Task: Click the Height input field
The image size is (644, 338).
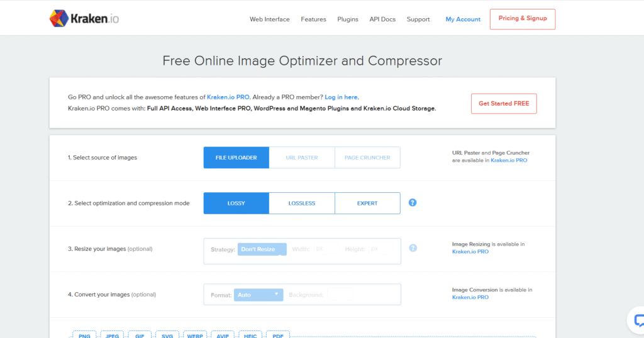Action: [x=381, y=249]
